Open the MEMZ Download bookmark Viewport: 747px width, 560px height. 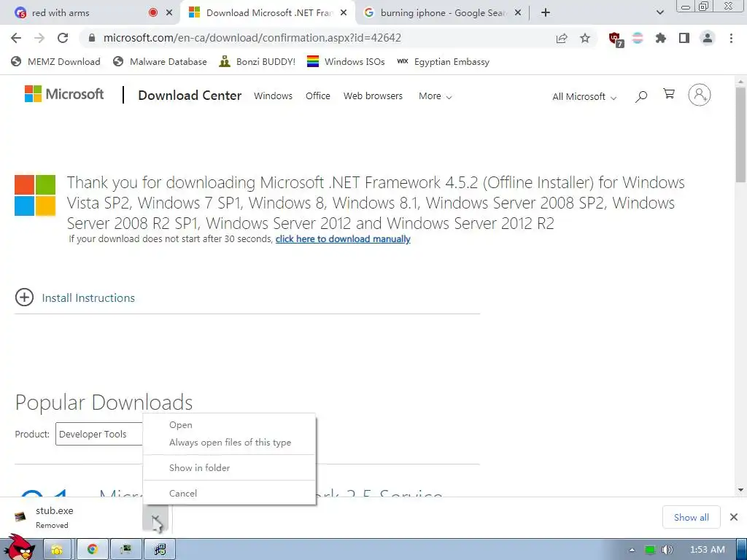point(55,62)
